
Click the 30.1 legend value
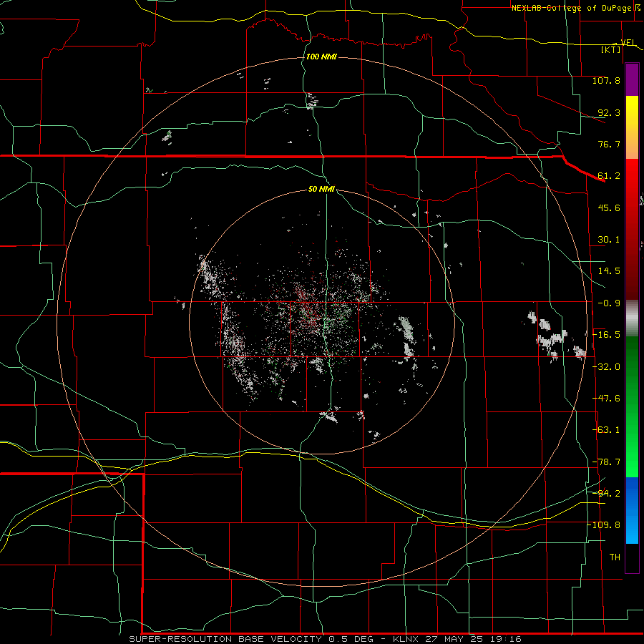coord(609,240)
